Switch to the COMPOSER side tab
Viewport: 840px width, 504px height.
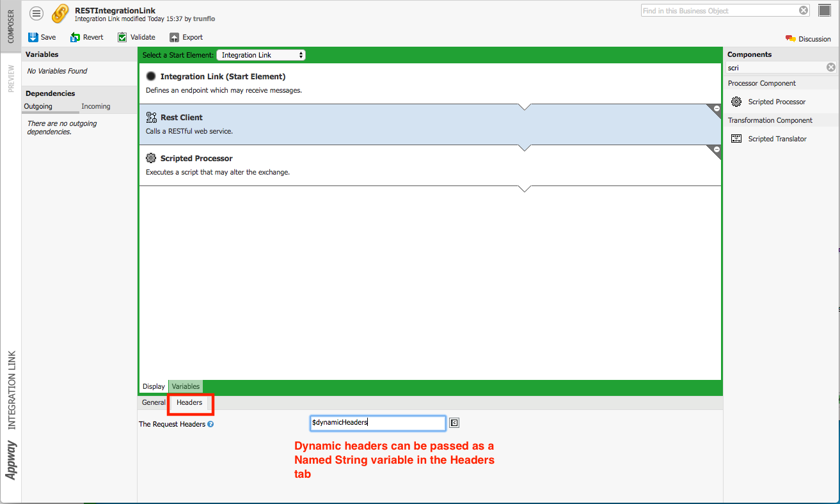coord(11,26)
